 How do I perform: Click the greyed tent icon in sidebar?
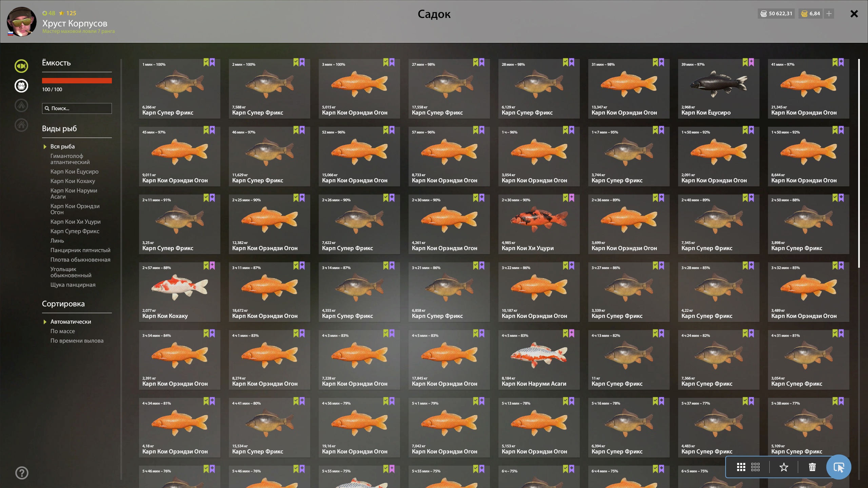pos(21,105)
